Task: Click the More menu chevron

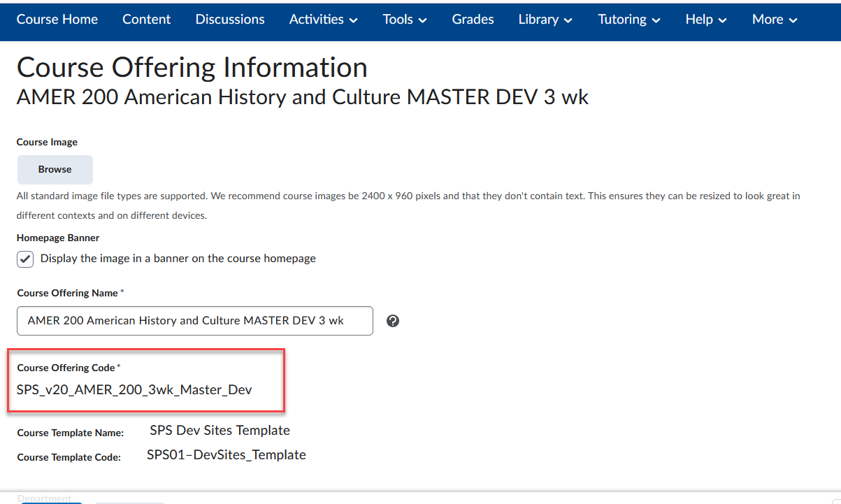Action: click(x=793, y=20)
